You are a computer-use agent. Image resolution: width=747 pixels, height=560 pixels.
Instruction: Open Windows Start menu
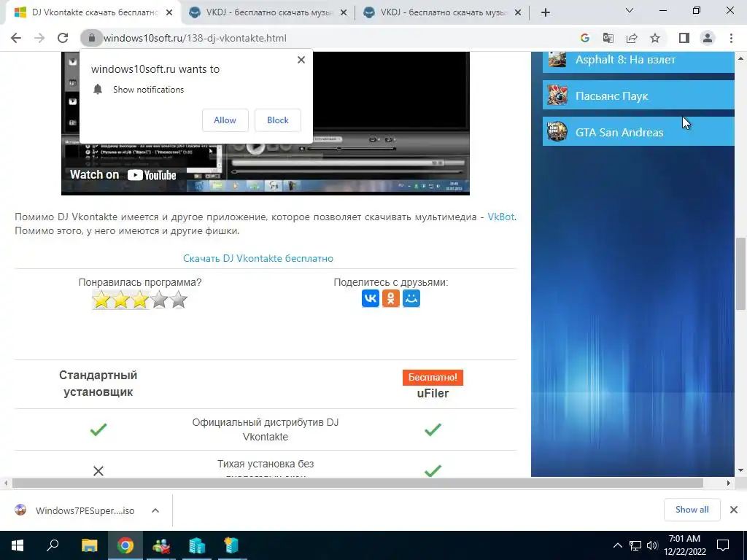click(18, 545)
